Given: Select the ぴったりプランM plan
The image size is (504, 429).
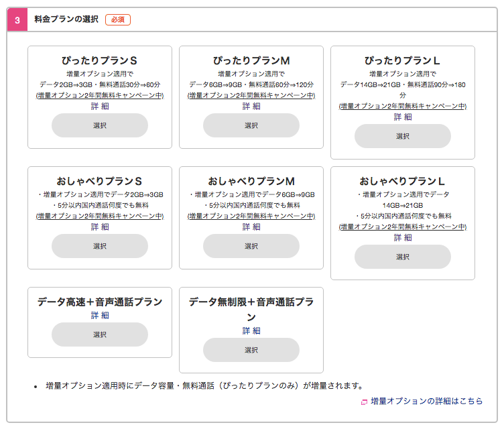Looking at the screenshot, I should 251,125.
